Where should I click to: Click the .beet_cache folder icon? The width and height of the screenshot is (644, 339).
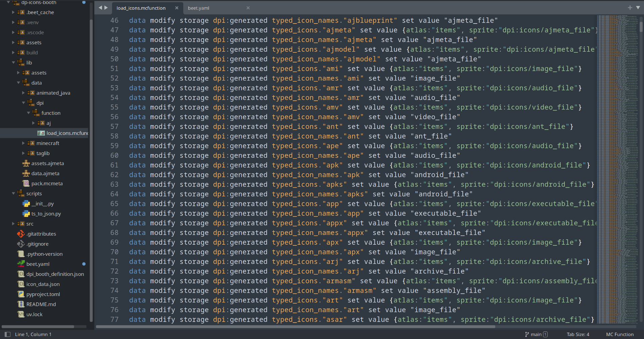point(21,12)
